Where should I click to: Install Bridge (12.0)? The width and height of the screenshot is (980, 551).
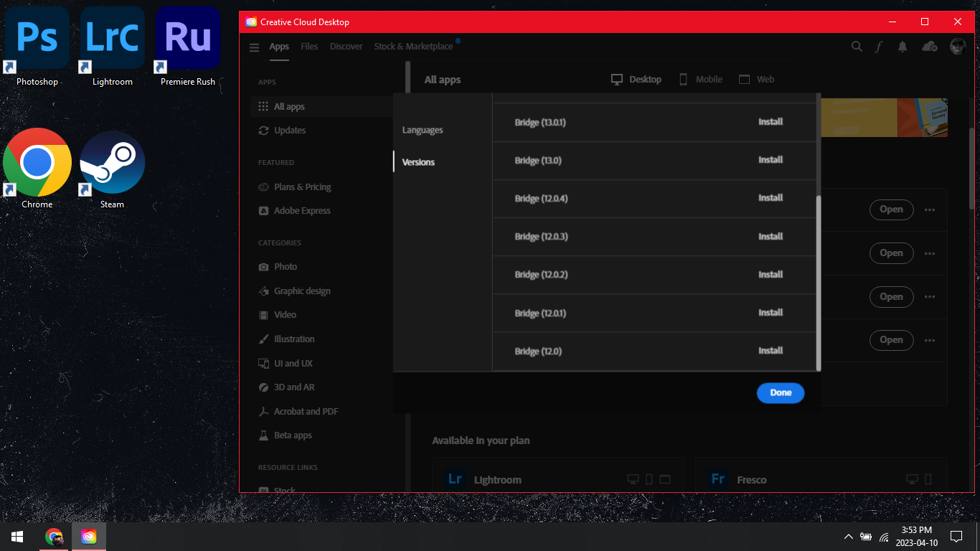[771, 351]
